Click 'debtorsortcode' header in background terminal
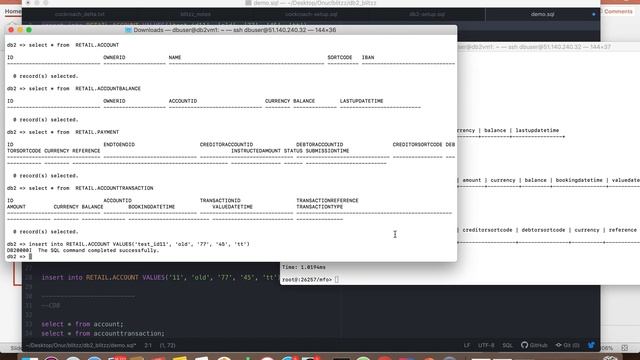640x360 pixels. pos(543,230)
